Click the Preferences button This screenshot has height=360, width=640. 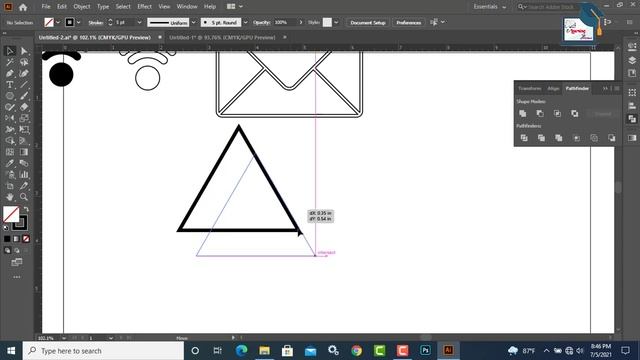pyautogui.click(x=409, y=22)
